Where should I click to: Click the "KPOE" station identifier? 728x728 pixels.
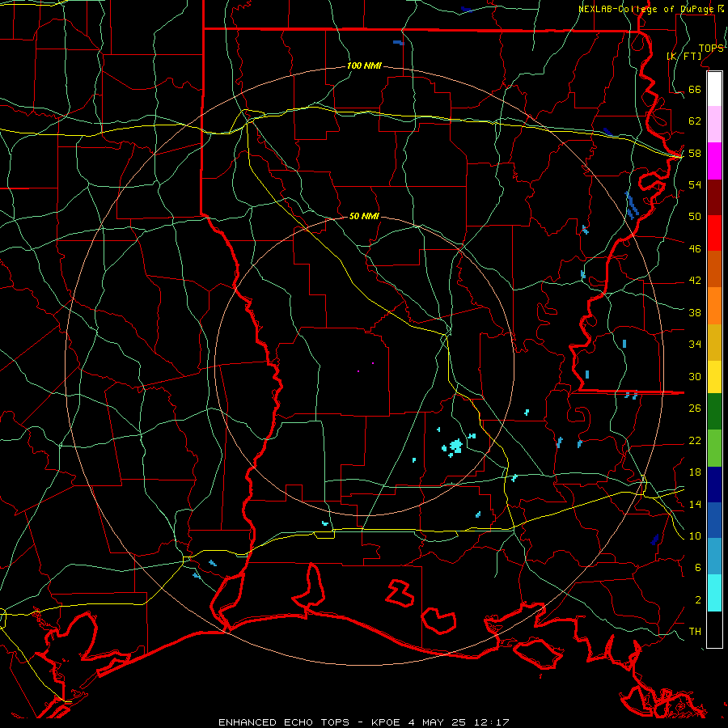(x=386, y=722)
